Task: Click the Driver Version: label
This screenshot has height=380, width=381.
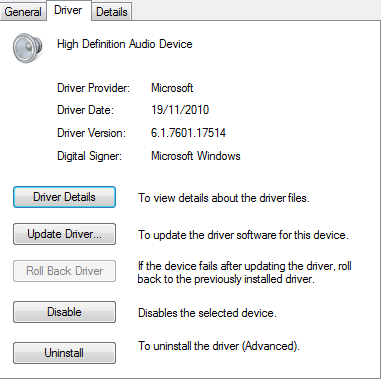Action: point(91,133)
